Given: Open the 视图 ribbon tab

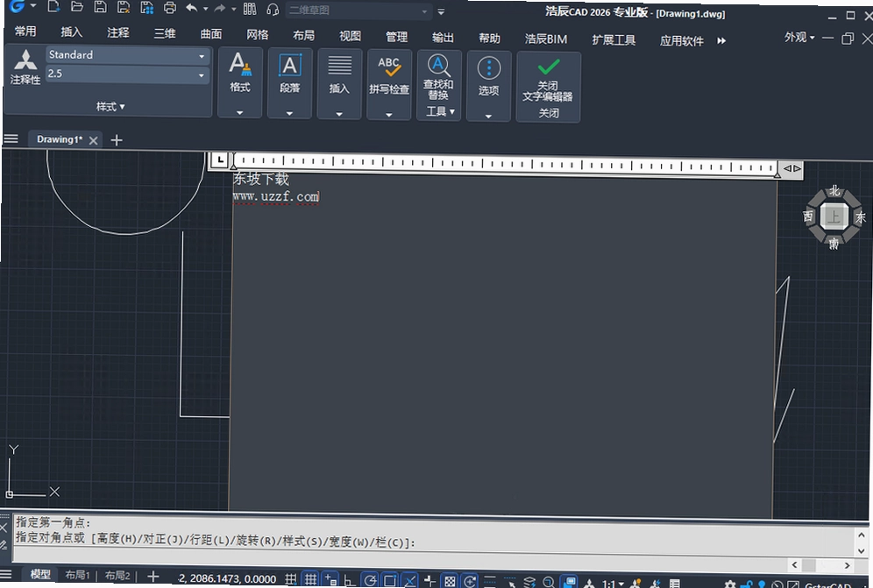Looking at the screenshot, I should tap(351, 36).
